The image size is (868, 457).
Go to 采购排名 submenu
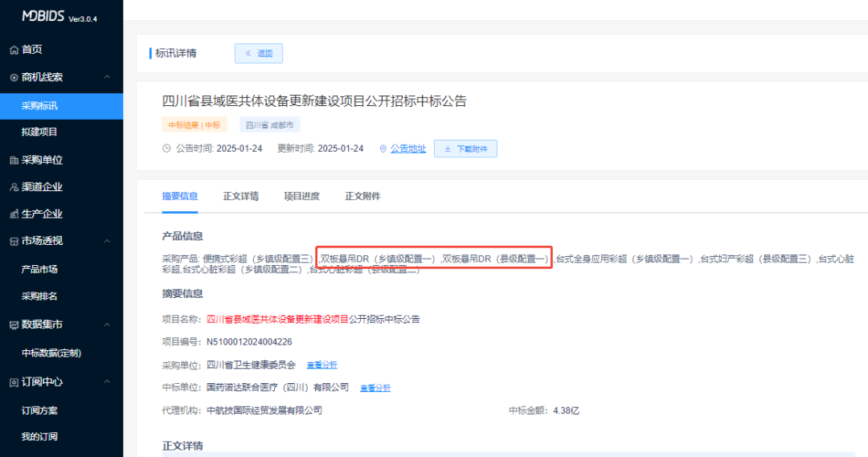[x=39, y=296]
